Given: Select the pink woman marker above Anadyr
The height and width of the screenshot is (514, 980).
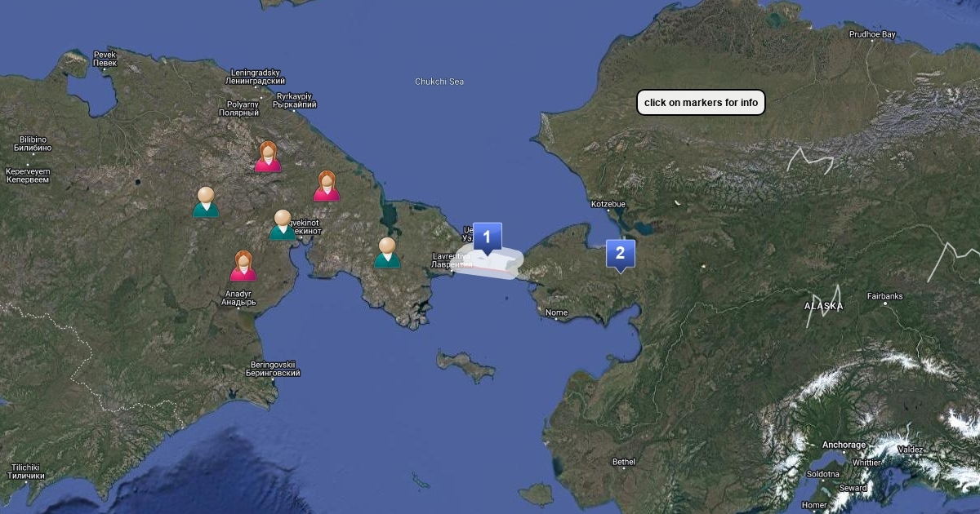Looking at the screenshot, I should pos(243,265).
